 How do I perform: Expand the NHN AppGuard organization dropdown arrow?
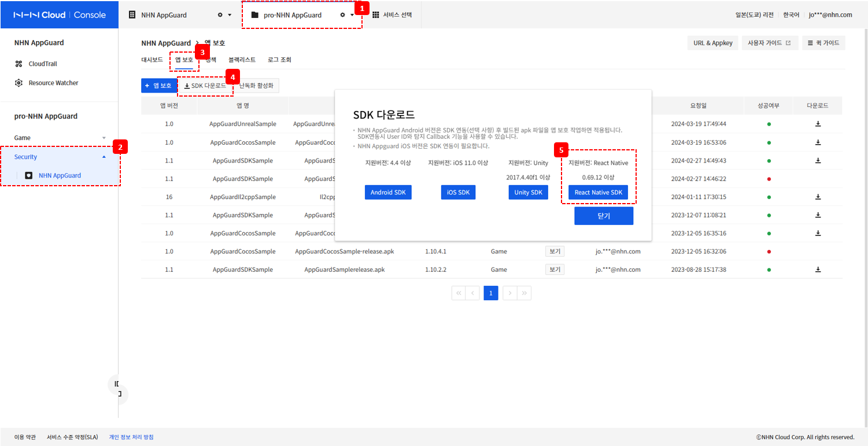230,15
